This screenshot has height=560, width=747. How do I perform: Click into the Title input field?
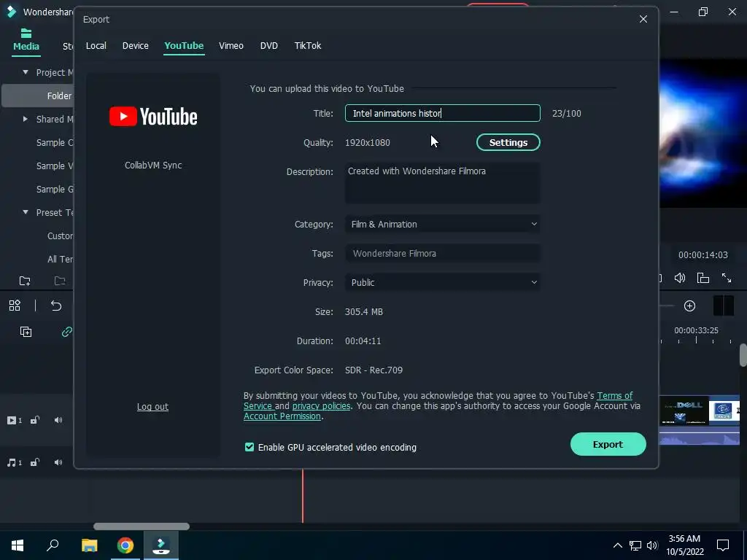pos(443,113)
